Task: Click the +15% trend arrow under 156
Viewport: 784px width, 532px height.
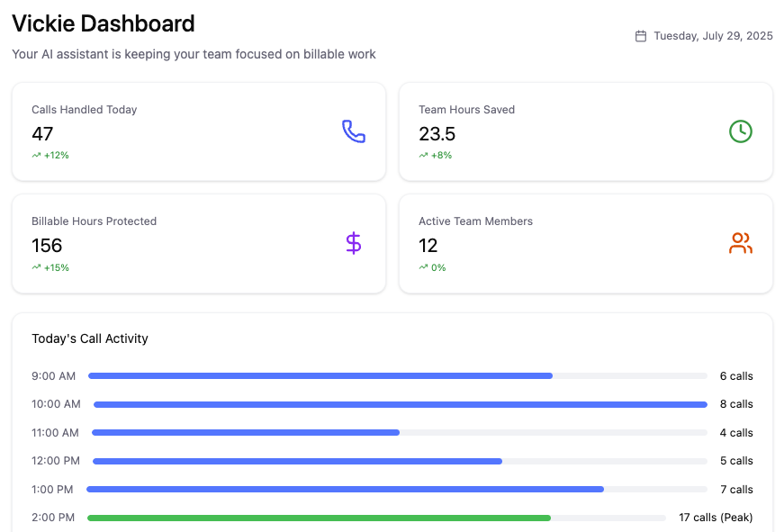Action: [x=36, y=267]
